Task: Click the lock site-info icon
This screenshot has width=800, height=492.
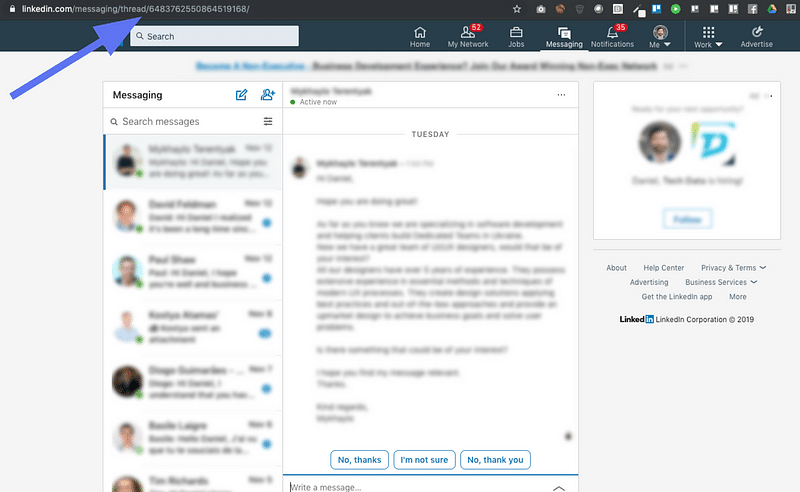Action: [12, 9]
